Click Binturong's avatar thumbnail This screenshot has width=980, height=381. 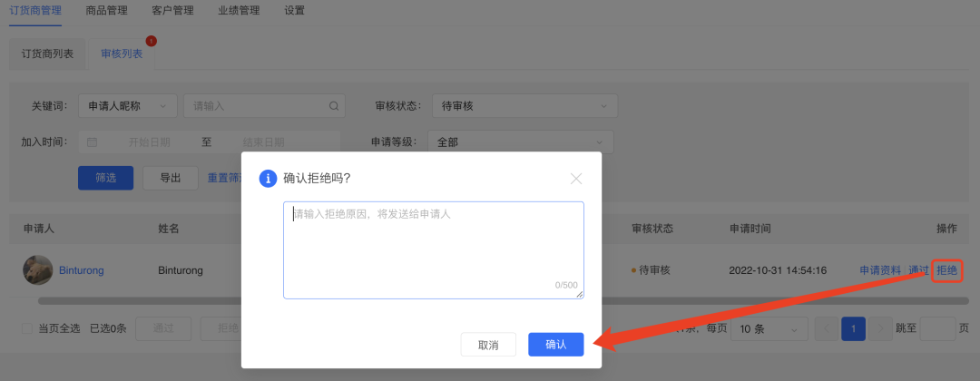coord(38,269)
